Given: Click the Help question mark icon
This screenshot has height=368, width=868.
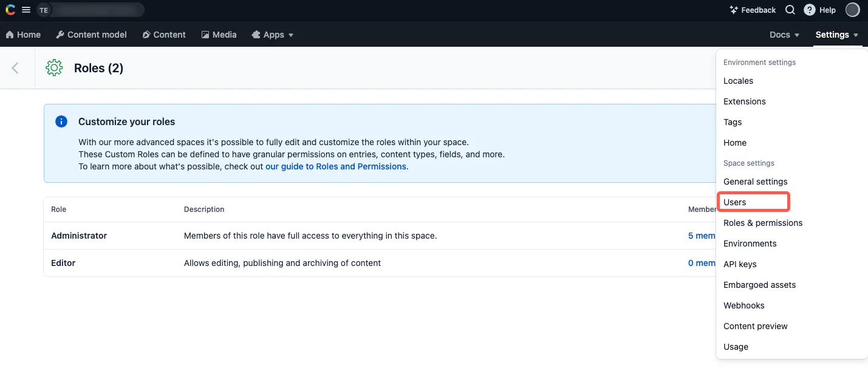Looking at the screenshot, I should [x=809, y=10].
